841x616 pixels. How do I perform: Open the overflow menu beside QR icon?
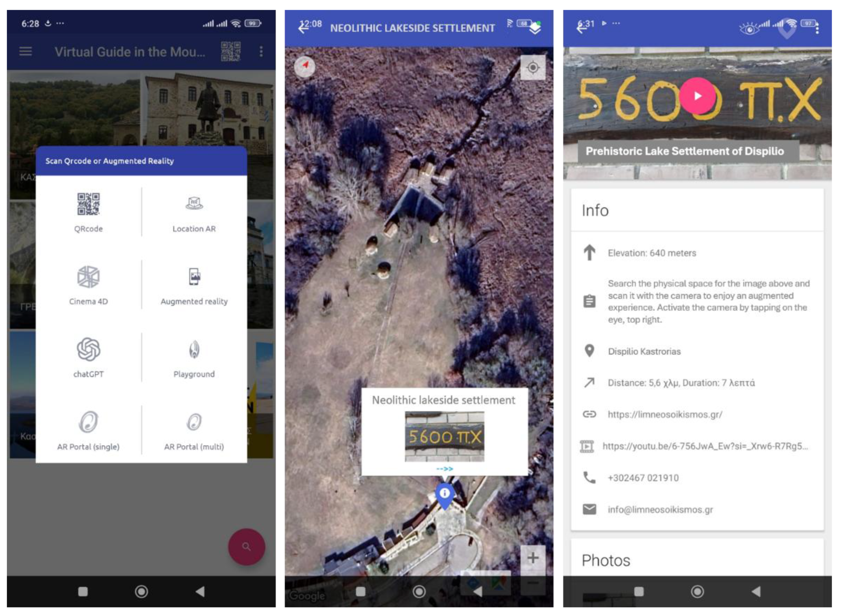[261, 51]
